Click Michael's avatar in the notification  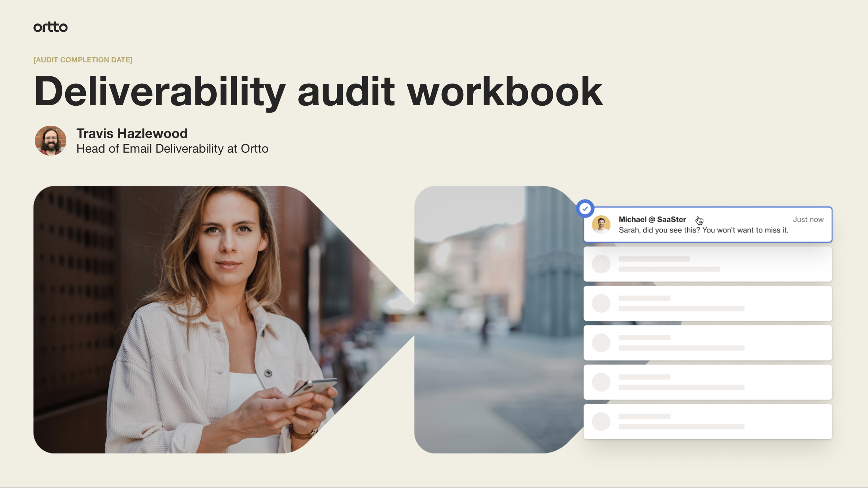pos(601,225)
